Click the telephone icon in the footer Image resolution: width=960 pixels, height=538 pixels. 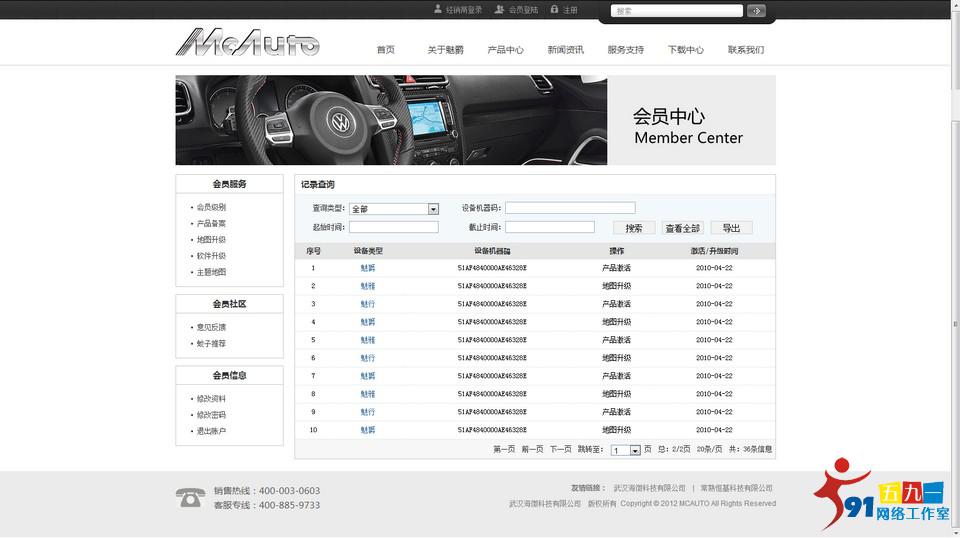pyautogui.click(x=190, y=498)
